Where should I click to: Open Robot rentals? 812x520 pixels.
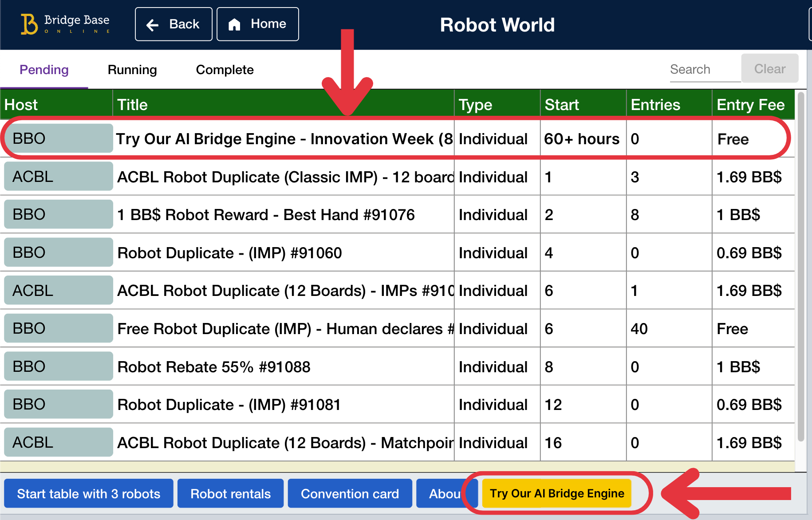(x=230, y=493)
